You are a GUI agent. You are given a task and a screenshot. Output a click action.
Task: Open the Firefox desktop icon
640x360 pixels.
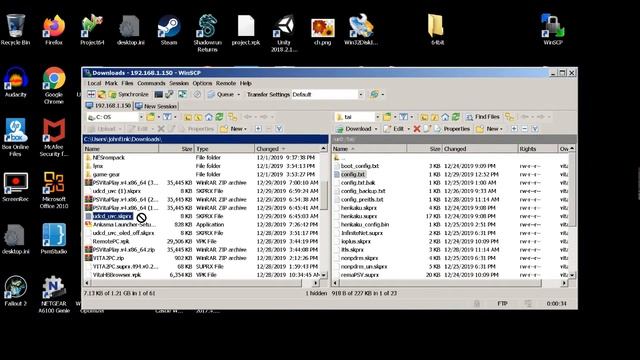[54, 30]
